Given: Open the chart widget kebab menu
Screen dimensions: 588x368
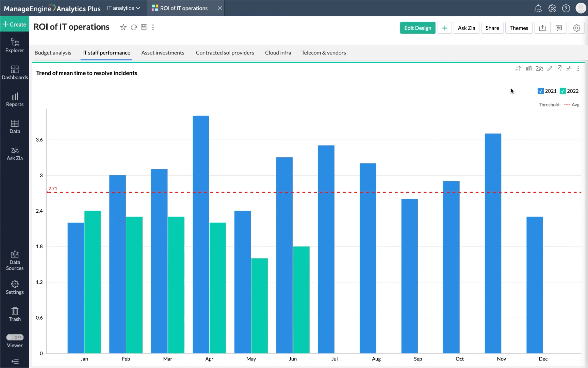Looking at the screenshot, I should 578,68.
